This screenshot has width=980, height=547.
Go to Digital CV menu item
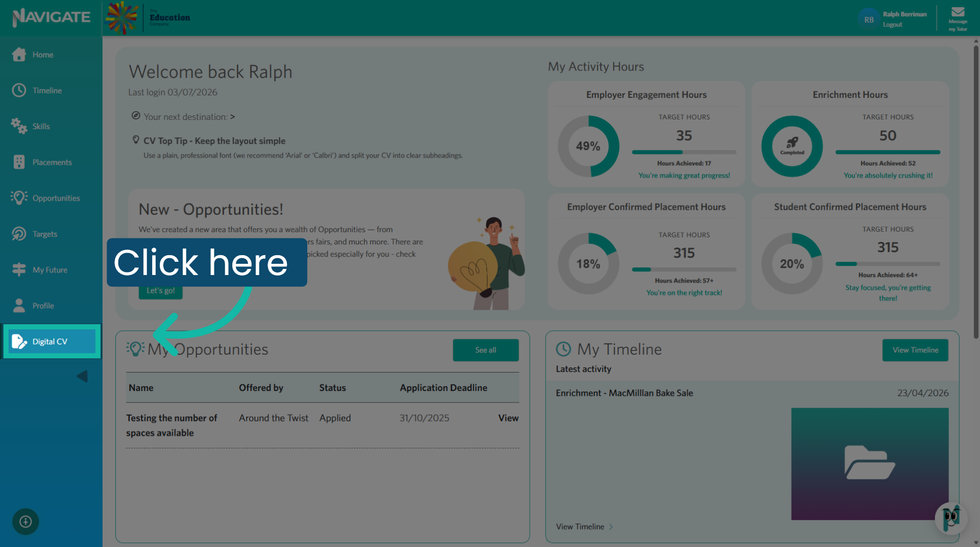50,341
